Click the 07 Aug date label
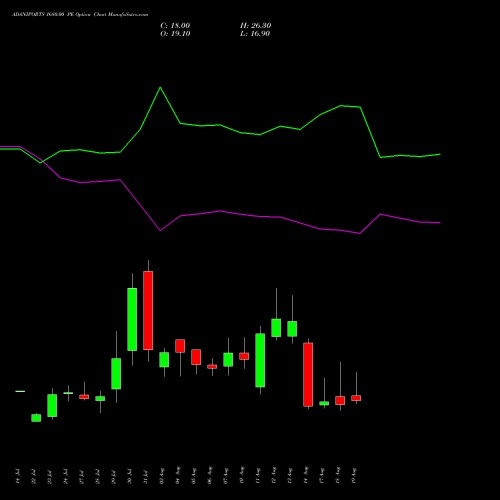 click(x=226, y=476)
